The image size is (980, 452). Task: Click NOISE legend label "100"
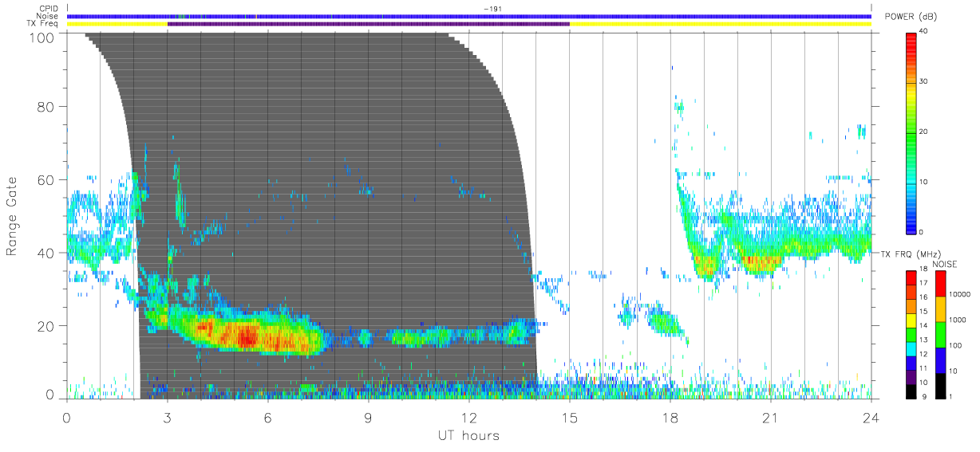[956, 345]
